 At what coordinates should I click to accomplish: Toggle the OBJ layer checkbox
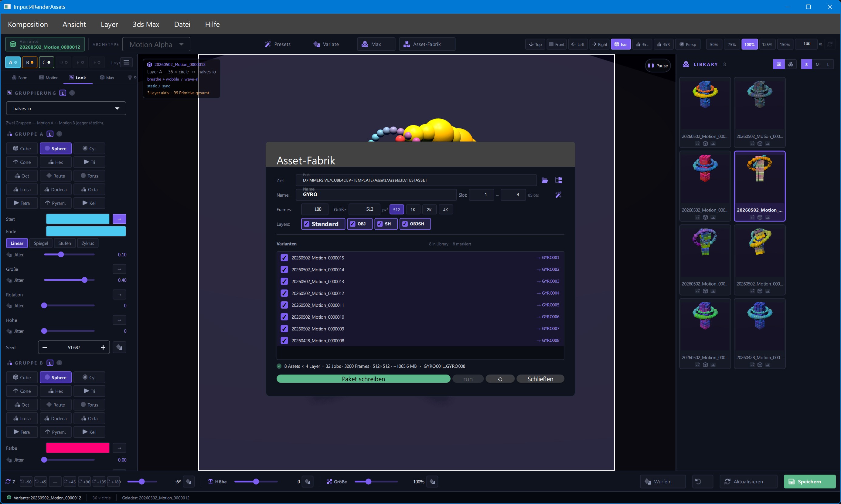(359, 224)
